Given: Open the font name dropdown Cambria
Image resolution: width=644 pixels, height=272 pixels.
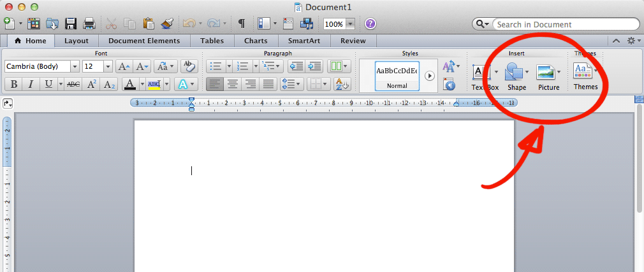Looking at the screenshot, I should click(x=75, y=66).
